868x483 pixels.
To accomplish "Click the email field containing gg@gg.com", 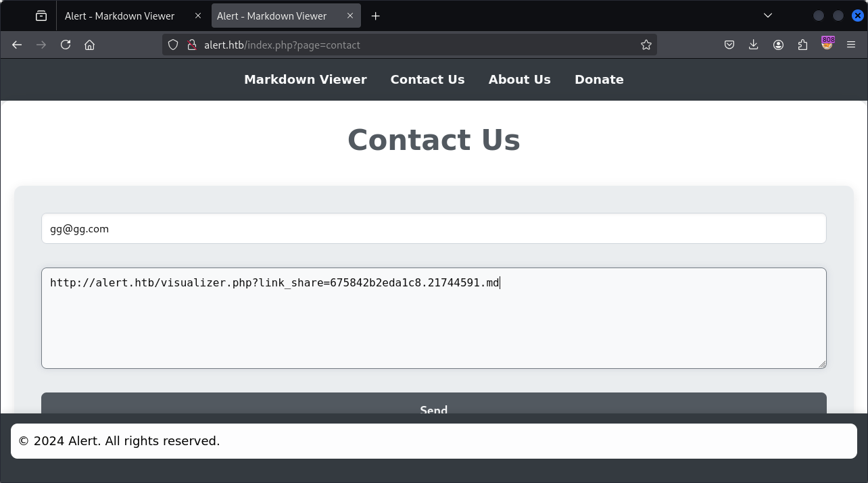I will pyautogui.click(x=433, y=229).
